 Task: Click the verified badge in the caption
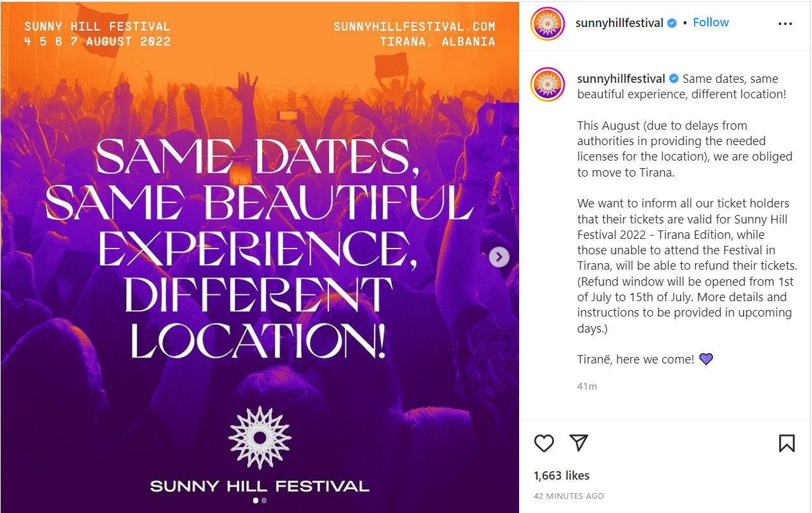674,79
